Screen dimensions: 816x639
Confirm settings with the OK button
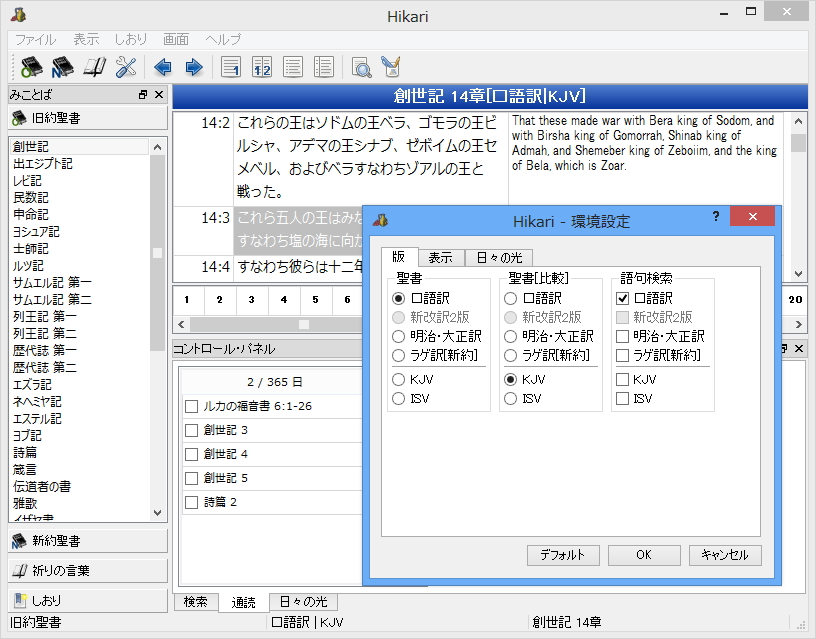click(x=644, y=555)
